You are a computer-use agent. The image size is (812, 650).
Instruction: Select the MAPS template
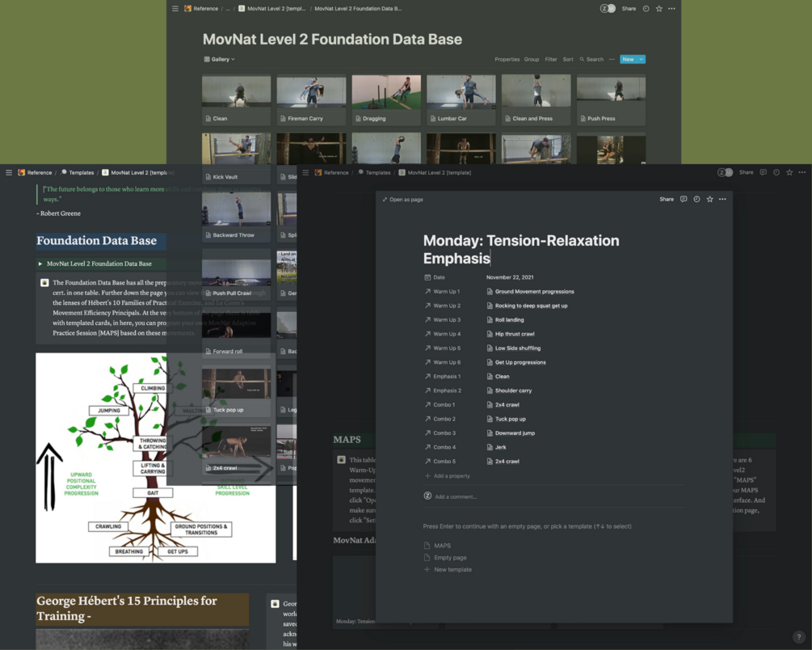[x=437, y=545]
